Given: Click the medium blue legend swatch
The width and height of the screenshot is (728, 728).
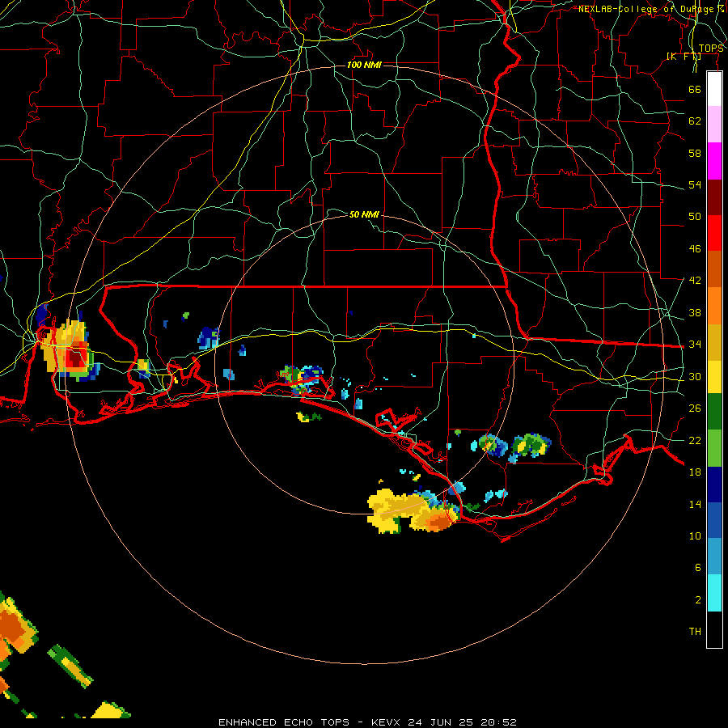Looking at the screenshot, I should pos(714,520).
